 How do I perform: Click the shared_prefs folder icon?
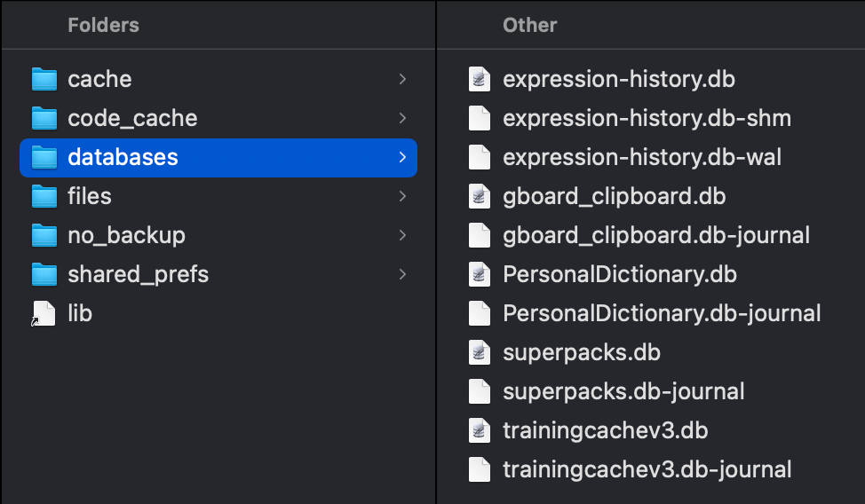click(44, 274)
